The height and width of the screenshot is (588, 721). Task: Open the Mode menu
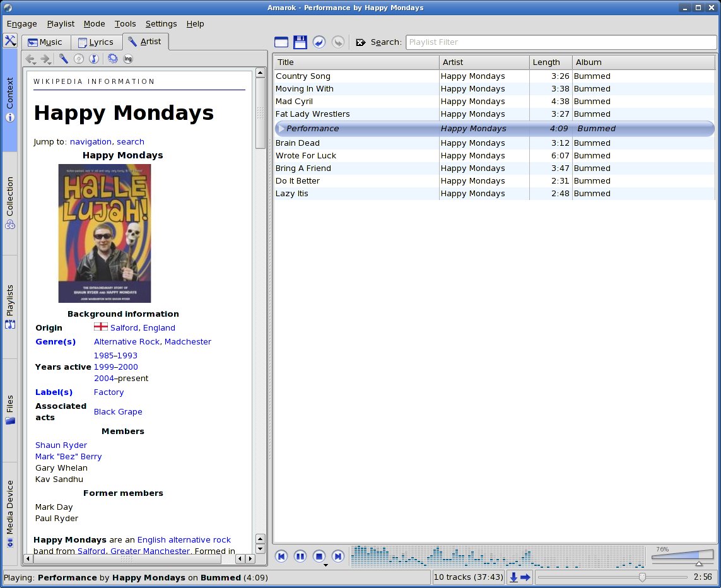[94, 24]
